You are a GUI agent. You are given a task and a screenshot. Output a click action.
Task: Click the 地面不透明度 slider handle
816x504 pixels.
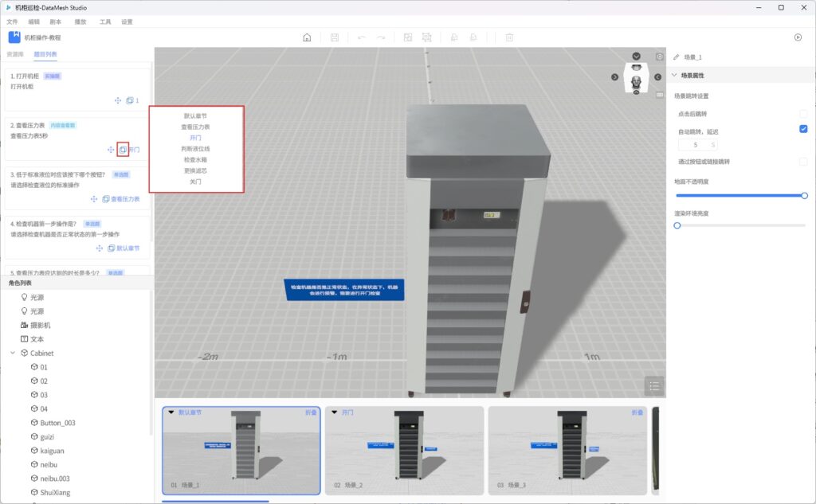click(804, 195)
